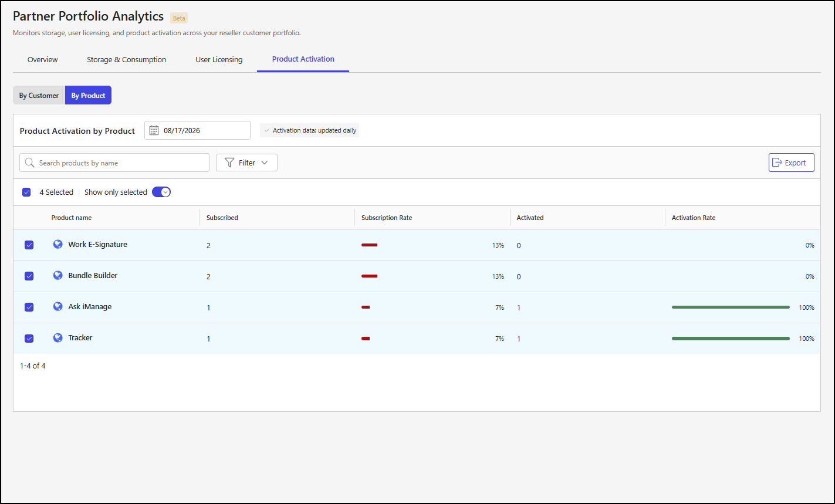The height and width of the screenshot is (504, 835).
Task: Switch to the By Customer view
Action: (x=39, y=95)
